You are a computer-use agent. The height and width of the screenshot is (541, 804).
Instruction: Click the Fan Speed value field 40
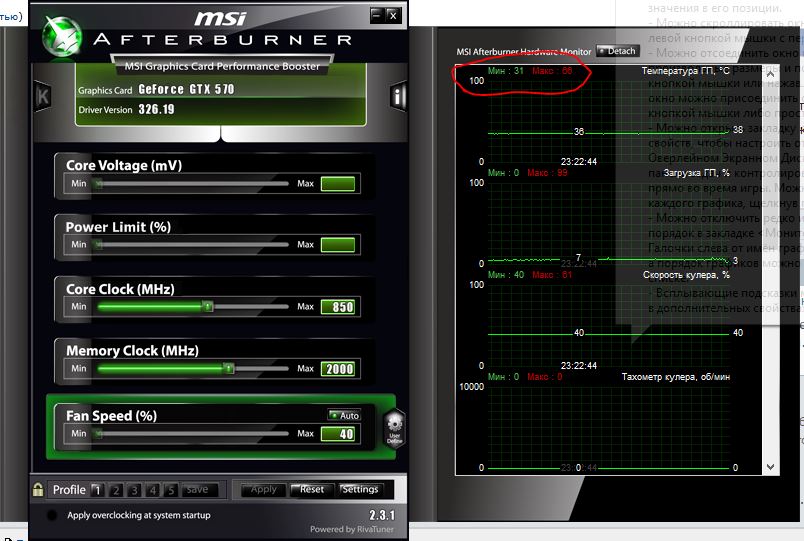[338, 434]
